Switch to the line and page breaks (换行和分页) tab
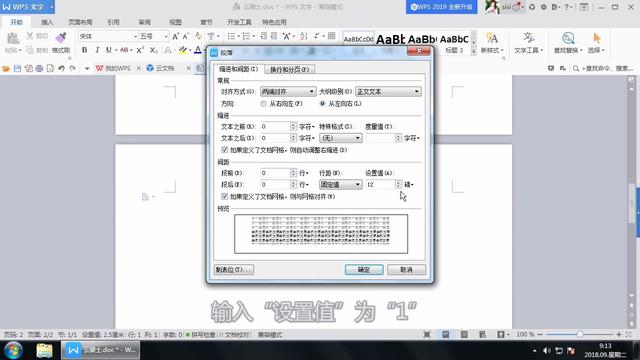Screen dimensions: 640x360 tap(289, 69)
